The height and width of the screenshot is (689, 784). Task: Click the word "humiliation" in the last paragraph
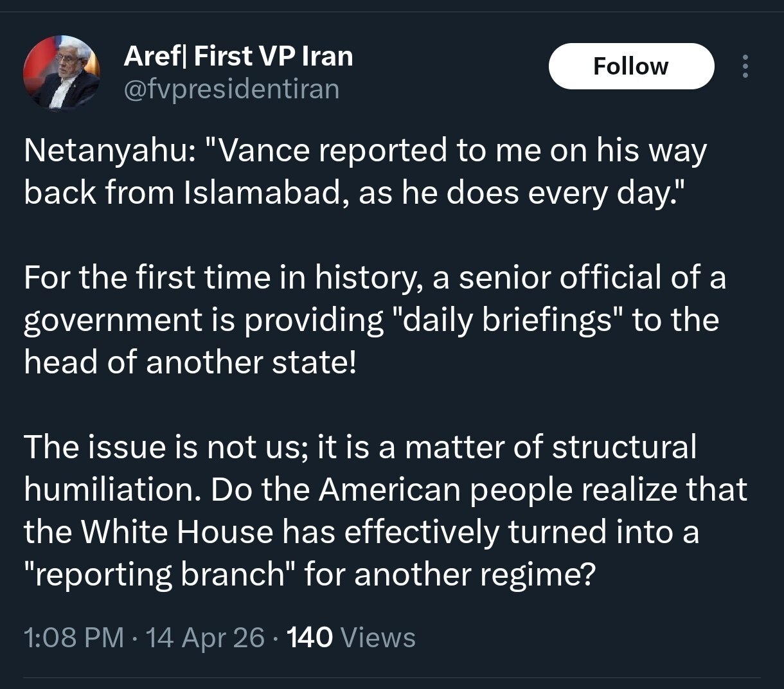pyautogui.click(x=114, y=490)
